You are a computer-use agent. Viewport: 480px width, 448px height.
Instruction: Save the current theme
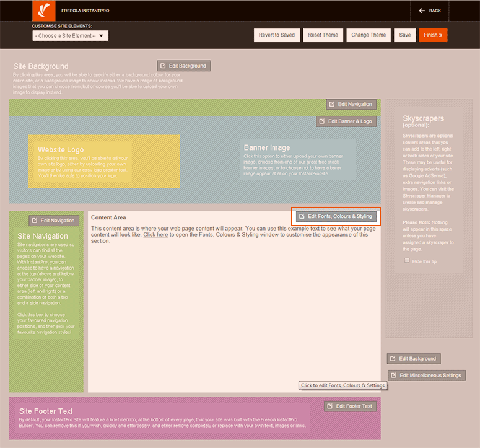pyautogui.click(x=404, y=35)
